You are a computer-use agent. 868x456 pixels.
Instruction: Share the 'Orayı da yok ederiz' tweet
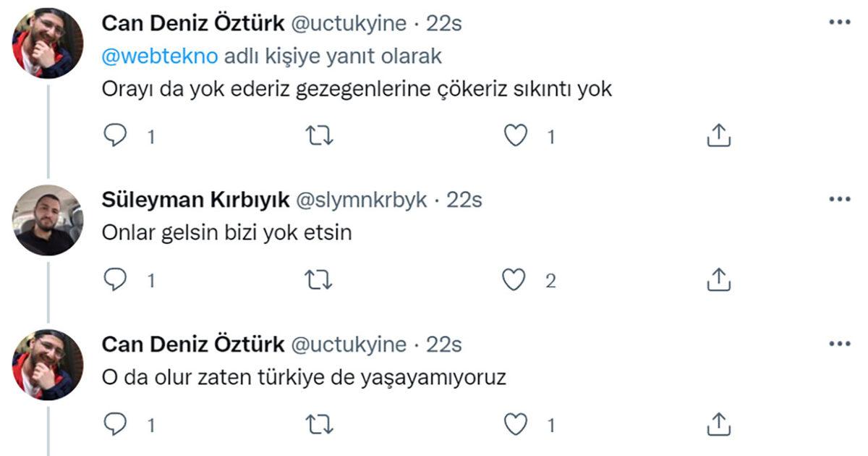tap(718, 135)
